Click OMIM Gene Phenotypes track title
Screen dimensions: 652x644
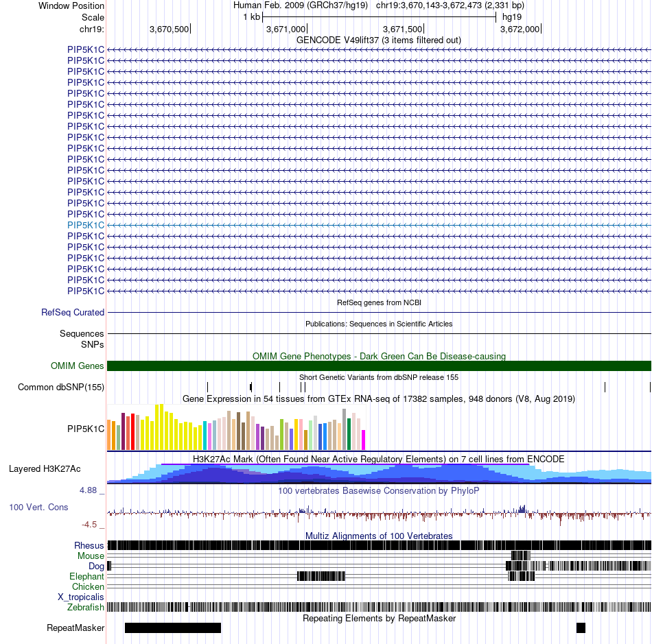[379, 356]
